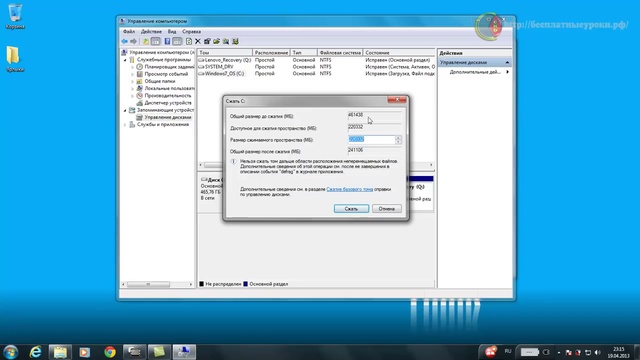Screen dimensions: 640x360
Task: Select the Windows7_OS (C:) volume icon
Action: (201, 74)
